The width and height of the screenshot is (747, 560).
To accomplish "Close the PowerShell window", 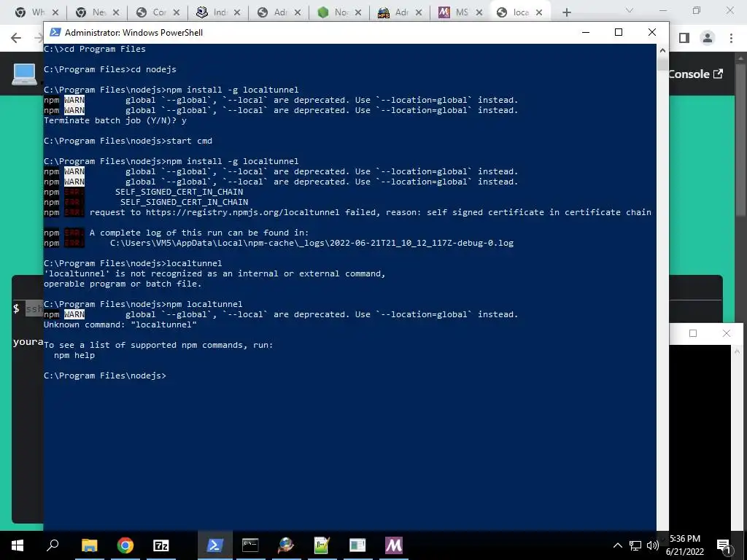I will coord(652,32).
